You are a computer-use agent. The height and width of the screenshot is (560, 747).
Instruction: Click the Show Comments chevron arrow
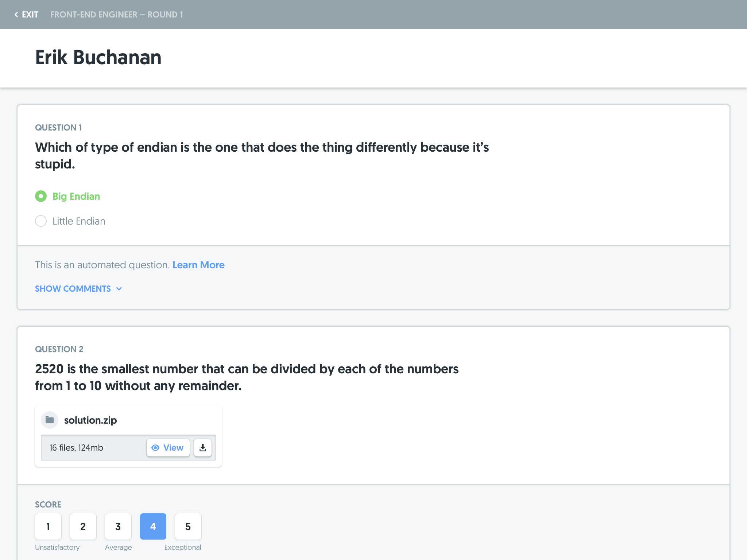(x=119, y=289)
